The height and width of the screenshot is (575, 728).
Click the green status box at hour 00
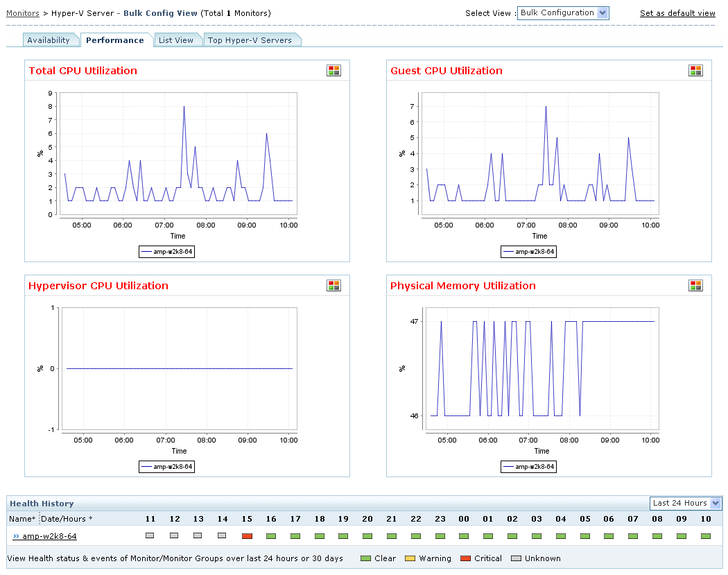(x=464, y=536)
